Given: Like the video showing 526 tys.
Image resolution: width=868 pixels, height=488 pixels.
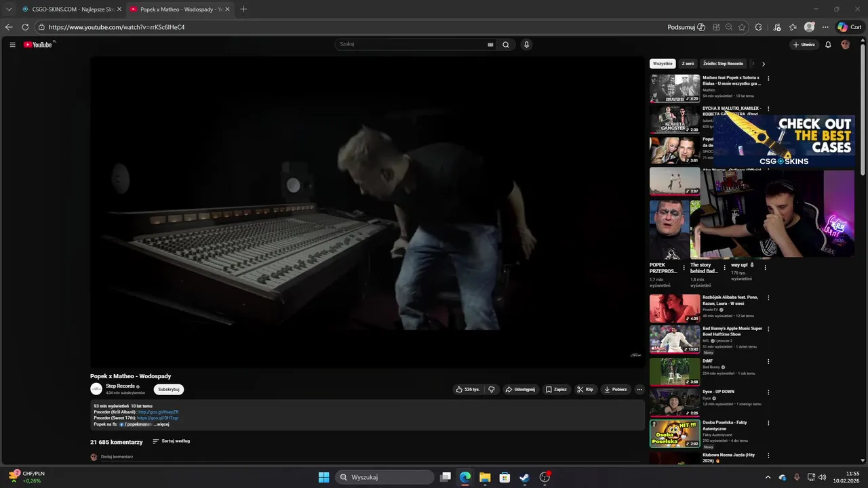Looking at the screenshot, I should click(x=468, y=390).
